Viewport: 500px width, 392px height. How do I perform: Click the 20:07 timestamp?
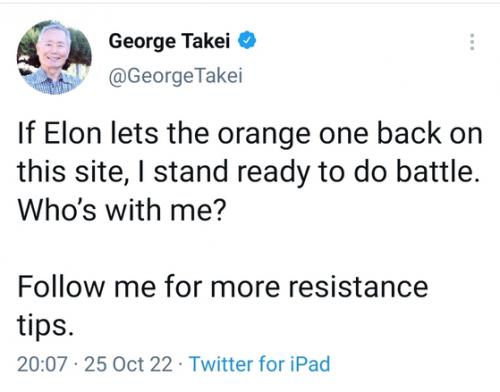[x=42, y=364]
